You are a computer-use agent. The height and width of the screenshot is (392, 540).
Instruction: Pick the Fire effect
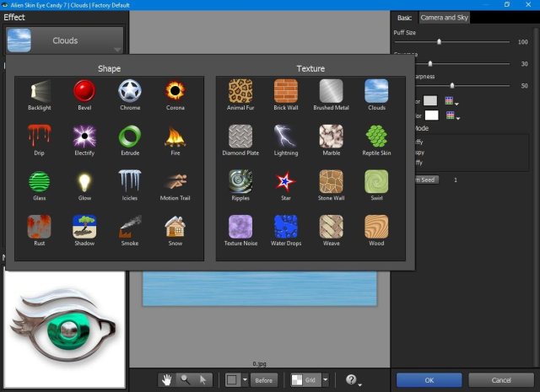[x=175, y=137]
